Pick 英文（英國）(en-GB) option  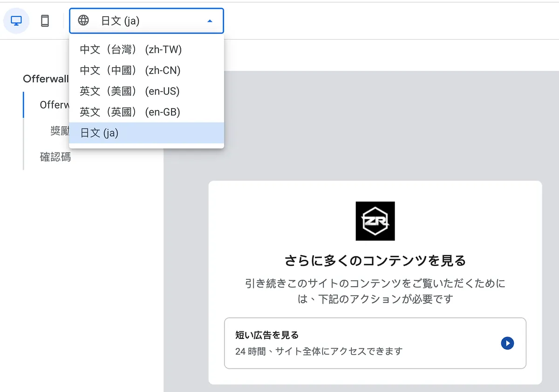(130, 112)
